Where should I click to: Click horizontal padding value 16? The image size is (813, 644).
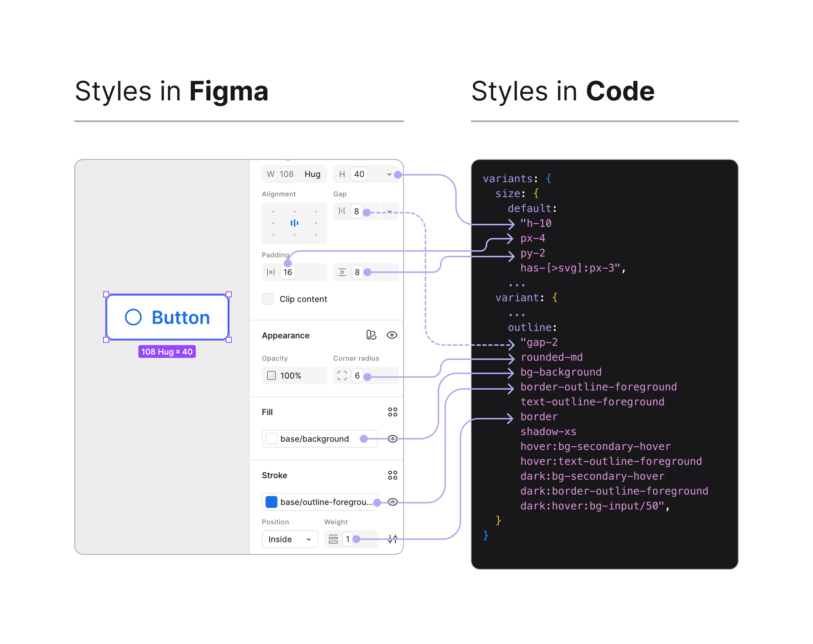click(x=288, y=272)
